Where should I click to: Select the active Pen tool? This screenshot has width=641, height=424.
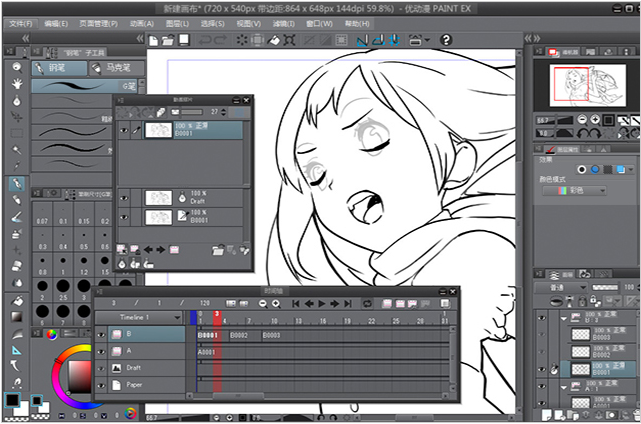pos(17,184)
